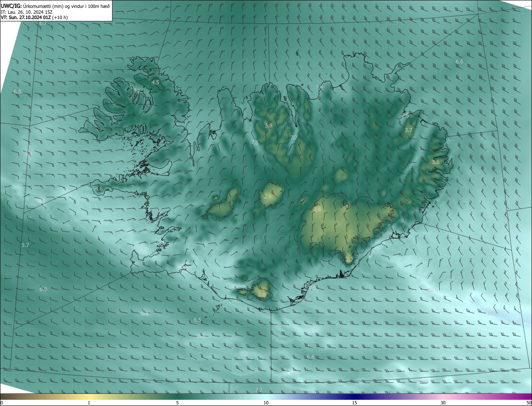Select the 2.7 value near the south coast
532x406 pixels.
click(x=349, y=260)
